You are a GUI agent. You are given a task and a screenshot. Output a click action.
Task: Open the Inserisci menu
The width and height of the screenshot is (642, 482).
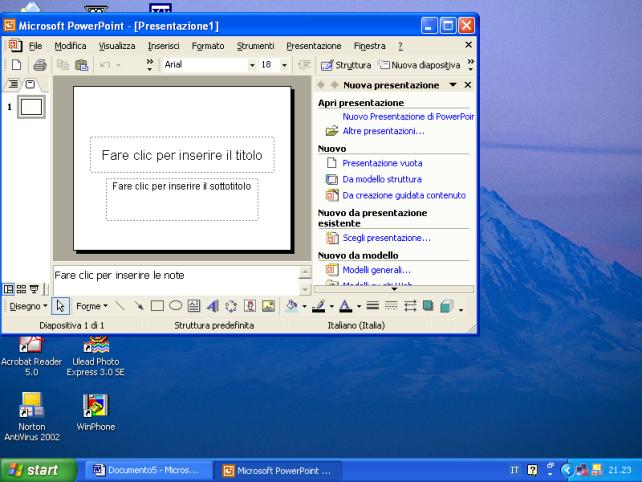[x=164, y=46]
